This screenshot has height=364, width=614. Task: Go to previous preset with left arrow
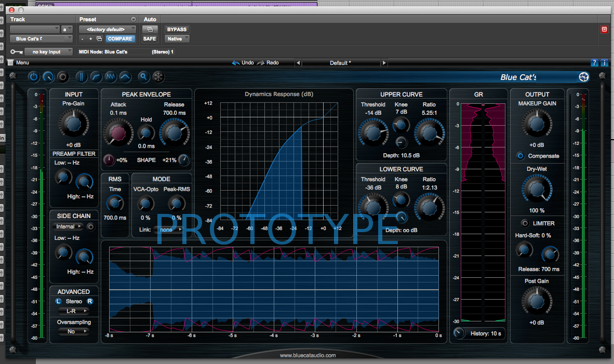tap(298, 63)
